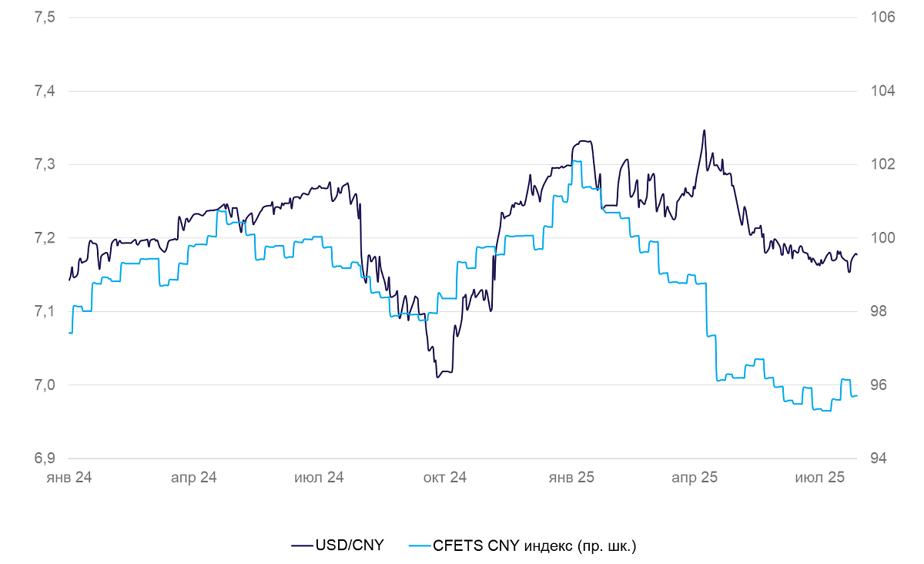Select the июл 25 axis label
The width and height of the screenshot is (924, 564).
tap(820, 478)
